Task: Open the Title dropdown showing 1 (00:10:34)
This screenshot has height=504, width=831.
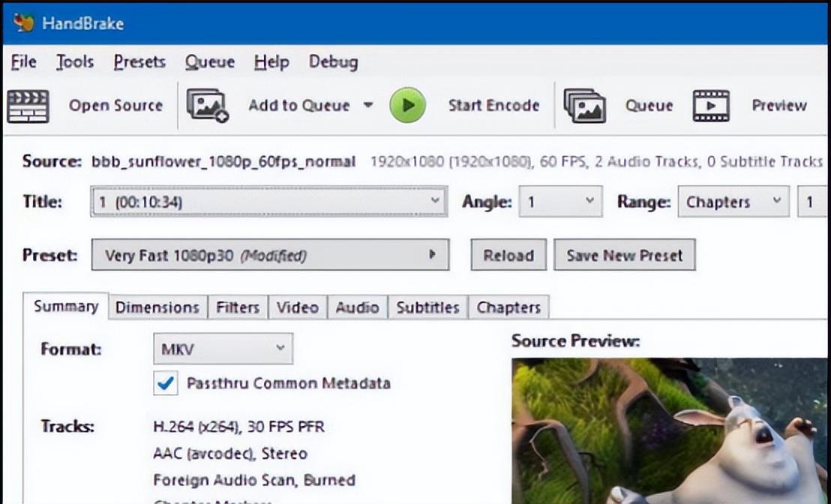Action: 269,202
